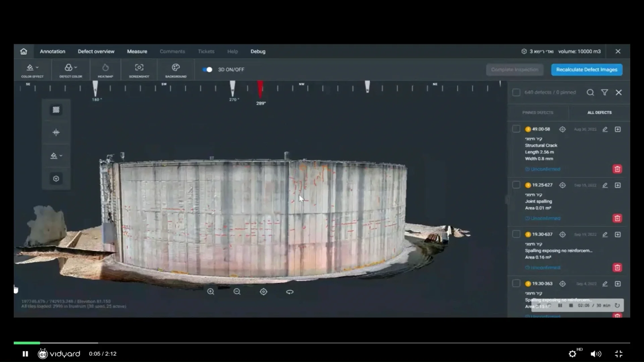Switch to the Pinned Defects tab

click(538, 113)
